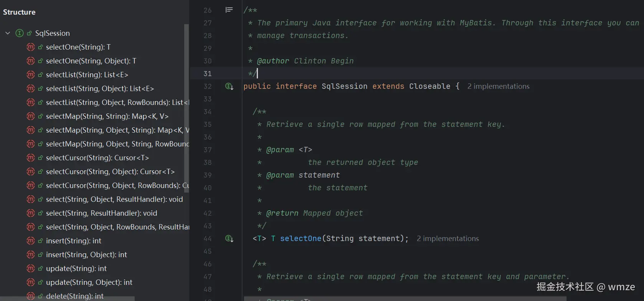The width and height of the screenshot is (644, 301).
Task: Click public lock icon of selectList(String): List<E>
Action: [x=40, y=75]
